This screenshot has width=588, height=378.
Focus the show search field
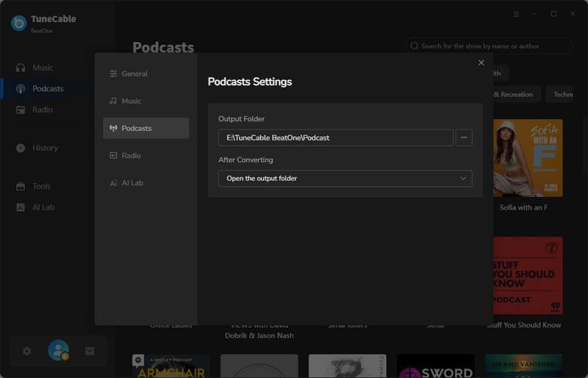[x=489, y=46]
